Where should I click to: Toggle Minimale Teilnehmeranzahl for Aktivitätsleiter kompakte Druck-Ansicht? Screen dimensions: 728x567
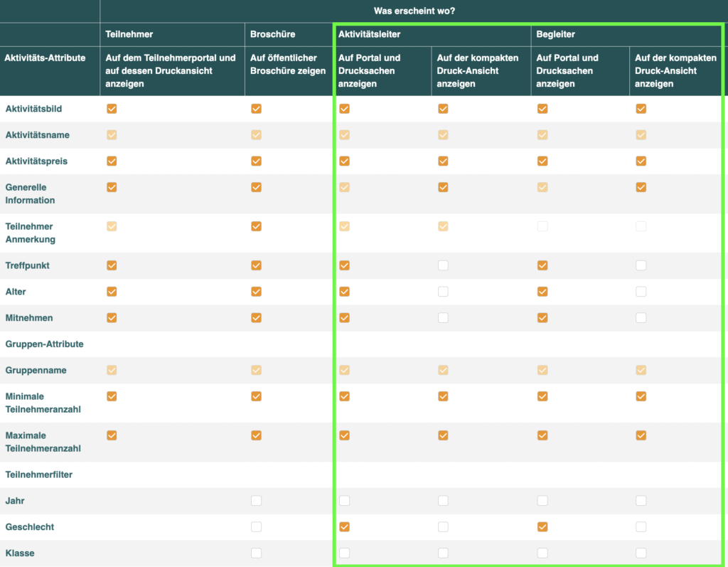(444, 396)
